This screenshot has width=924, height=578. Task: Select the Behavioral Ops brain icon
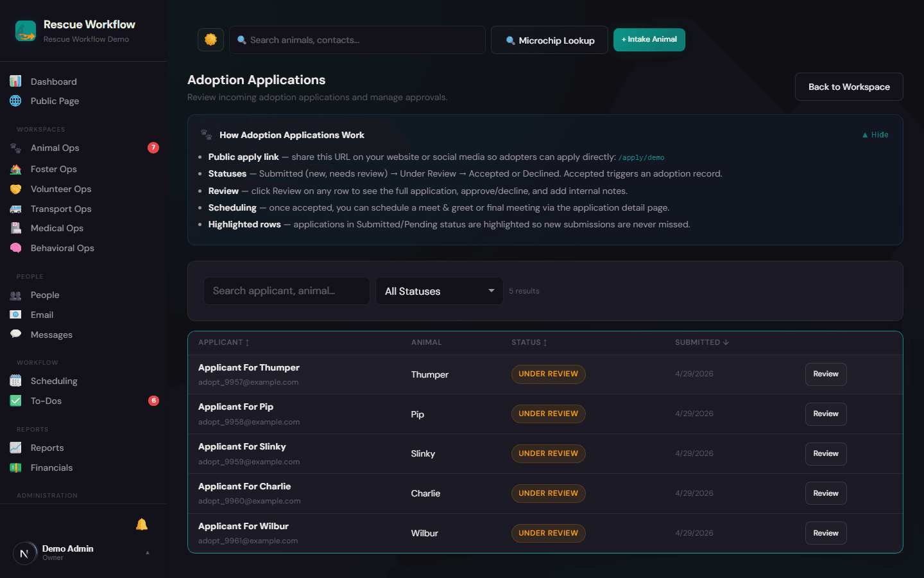tap(16, 248)
